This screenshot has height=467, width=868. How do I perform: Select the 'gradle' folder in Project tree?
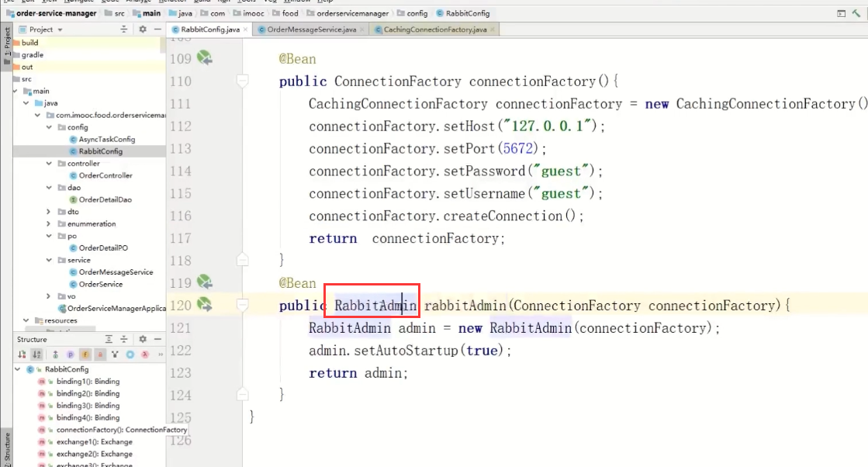coord(28,55)
